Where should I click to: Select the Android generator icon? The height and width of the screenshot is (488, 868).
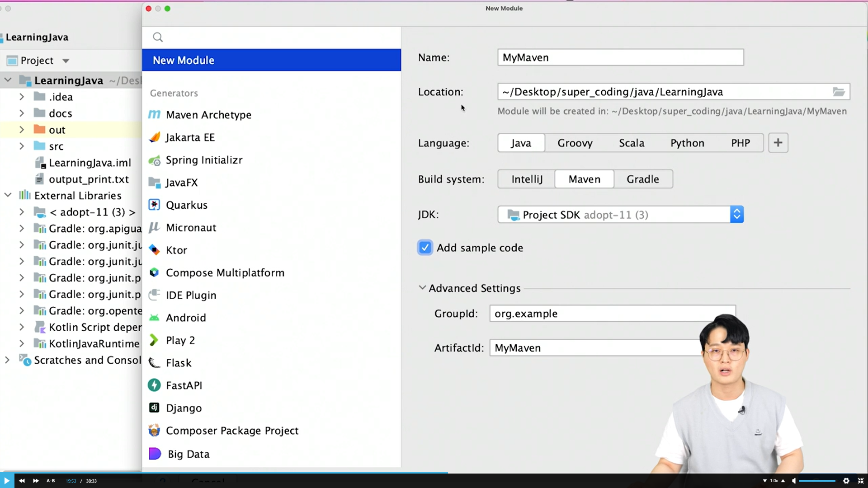(x=154, y=318)
